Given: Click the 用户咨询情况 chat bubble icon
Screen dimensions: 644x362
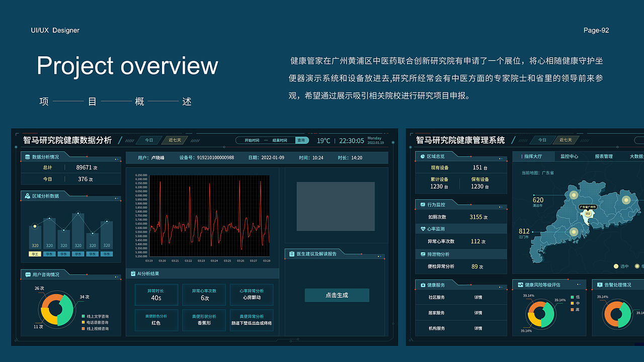Looking at the screenshot, I should (x=28, y=275).
